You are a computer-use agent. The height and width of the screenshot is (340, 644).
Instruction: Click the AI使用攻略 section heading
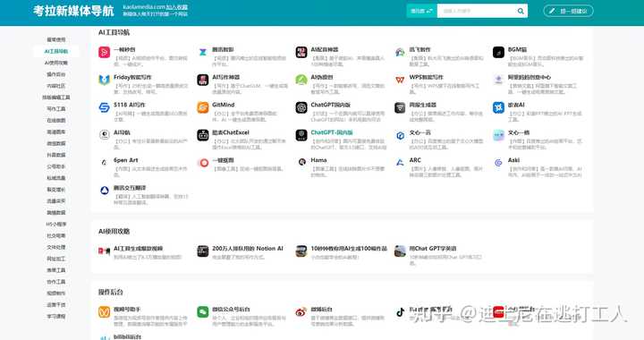point(114,232)
